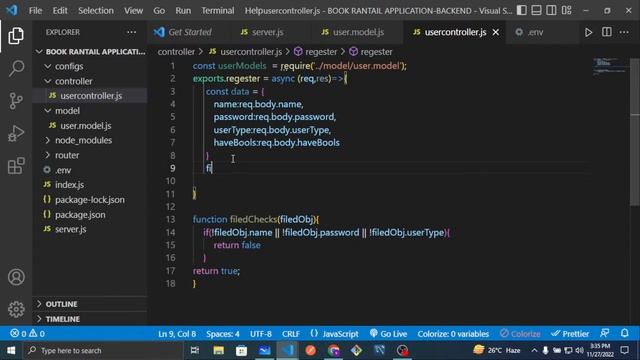Change indentation Spaces: 4

[x=222, y=333]
